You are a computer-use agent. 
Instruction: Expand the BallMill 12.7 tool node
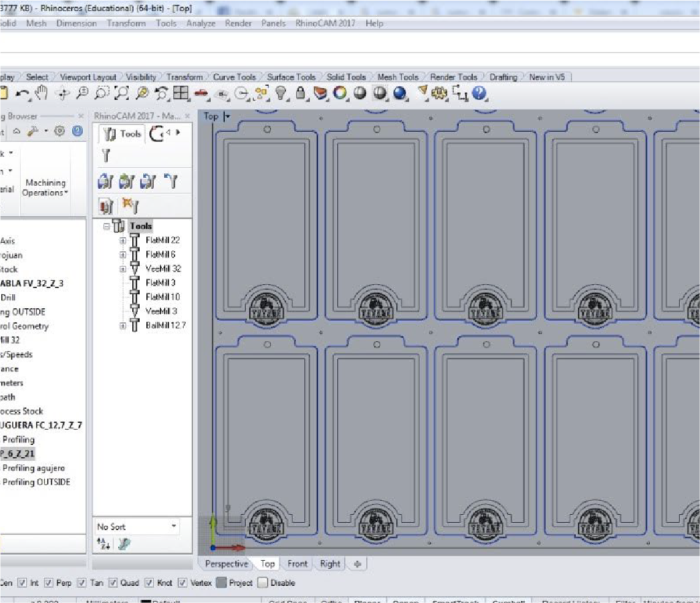(122, 325)
